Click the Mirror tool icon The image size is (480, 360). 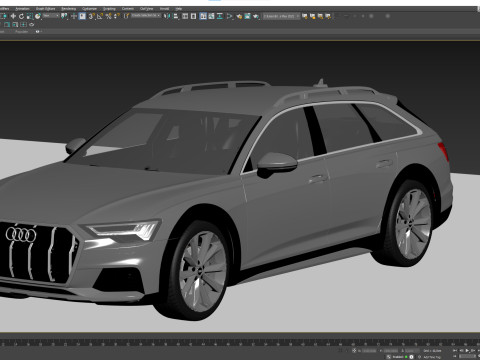167,16
